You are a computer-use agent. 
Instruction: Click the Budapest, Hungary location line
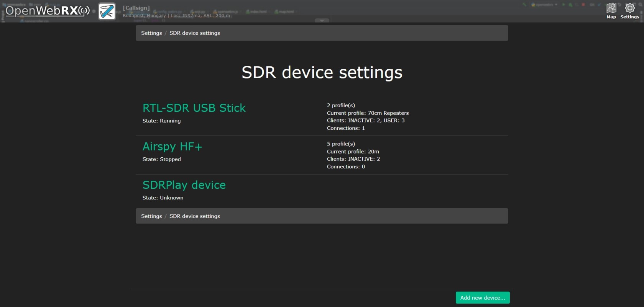coord(176,16)
